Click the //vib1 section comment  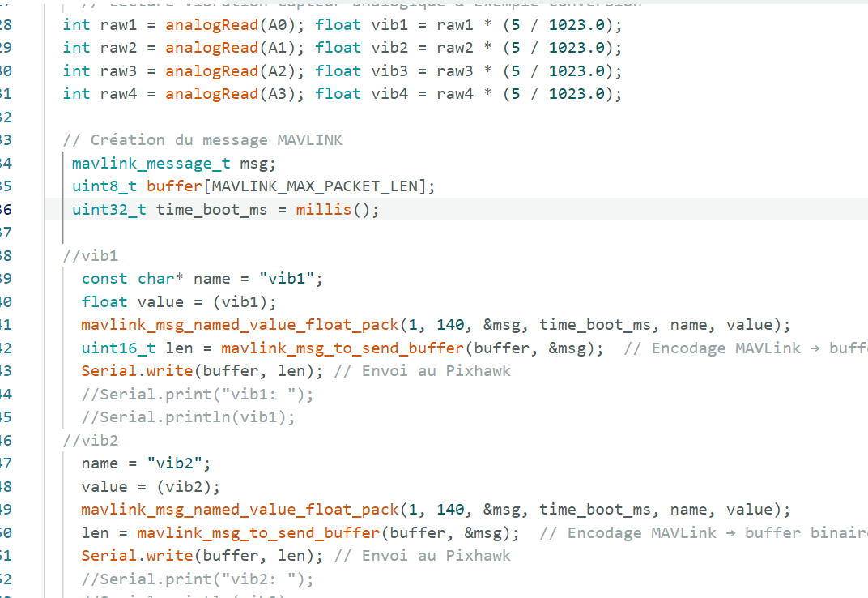tap(90, 255)
